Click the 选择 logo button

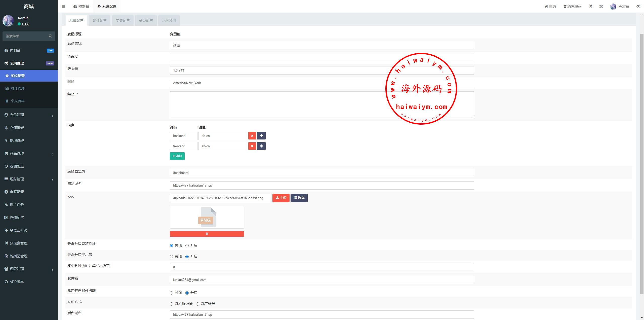(299, 198)
